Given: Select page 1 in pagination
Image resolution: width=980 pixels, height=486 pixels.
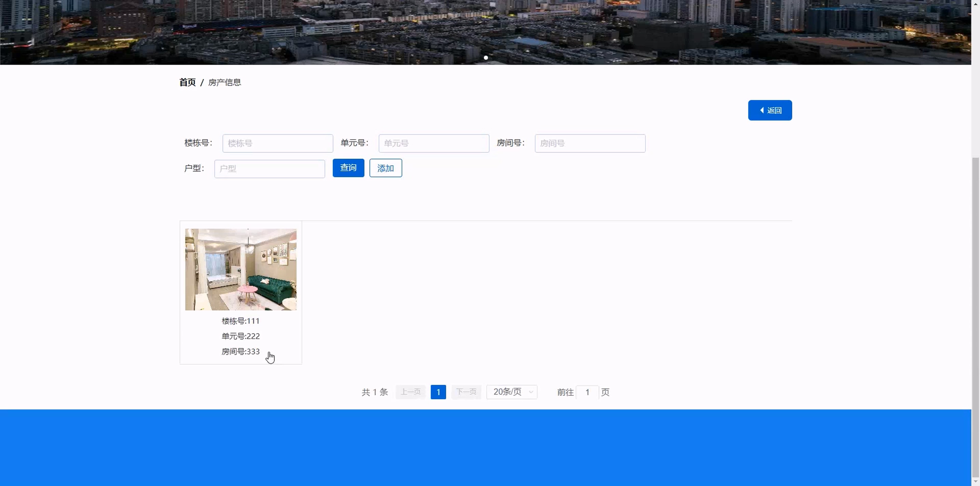Looking at the screenshot, I should [438, 392].
